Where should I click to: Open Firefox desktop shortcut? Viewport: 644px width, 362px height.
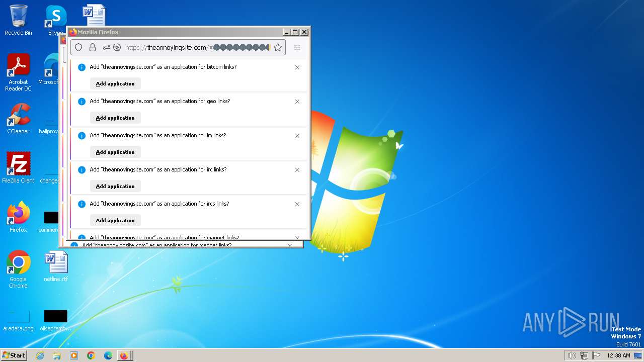(18, 217)
